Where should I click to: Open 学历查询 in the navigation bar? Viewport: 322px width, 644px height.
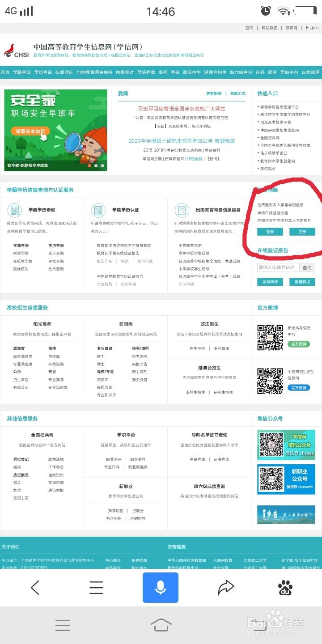(x=43, y=72)
